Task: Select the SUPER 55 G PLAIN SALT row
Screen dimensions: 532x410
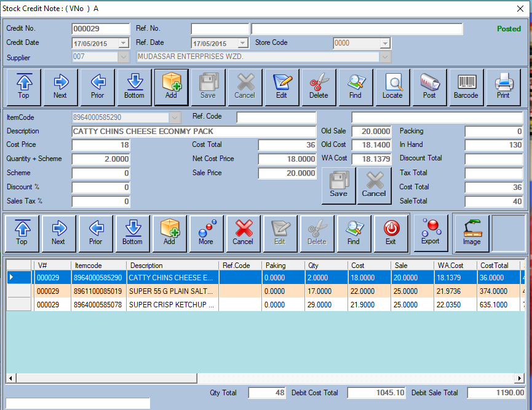Action: tap(171, 291)
